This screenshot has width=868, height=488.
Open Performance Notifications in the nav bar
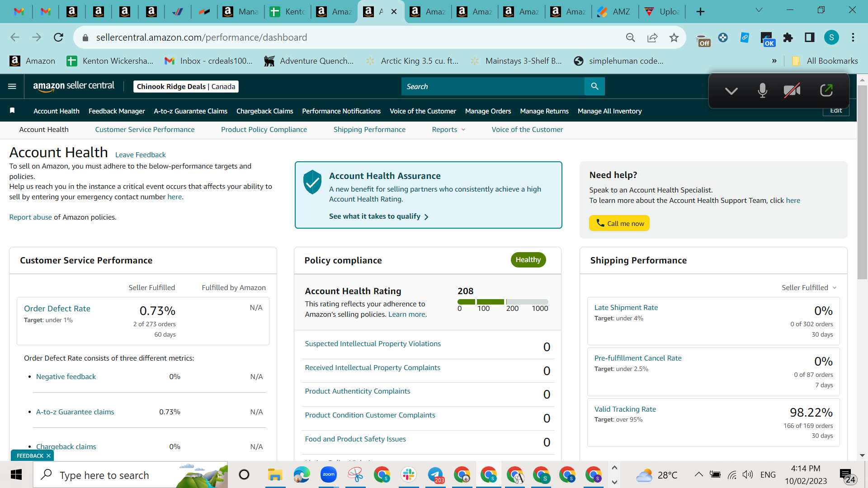[x=341, y=111]
